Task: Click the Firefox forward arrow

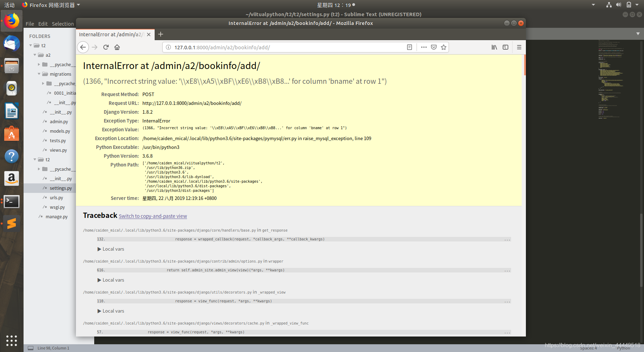Action: click(x=95, y=47)
